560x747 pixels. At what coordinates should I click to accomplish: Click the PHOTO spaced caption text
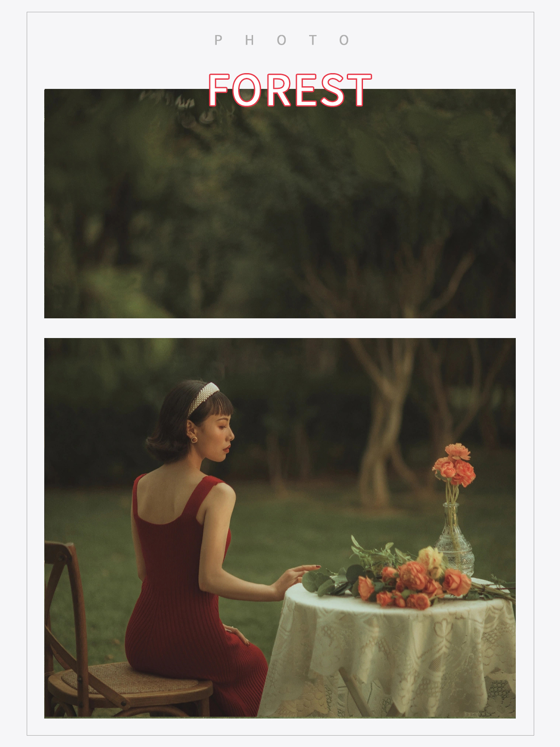[x=282, y=40]
